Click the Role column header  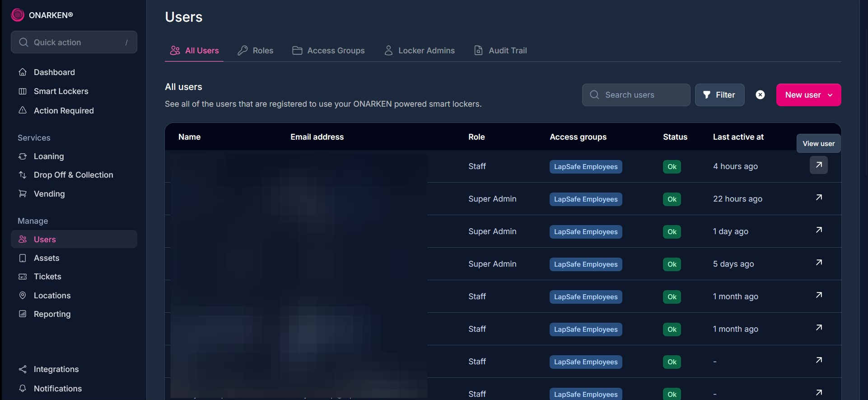(476, 137)
